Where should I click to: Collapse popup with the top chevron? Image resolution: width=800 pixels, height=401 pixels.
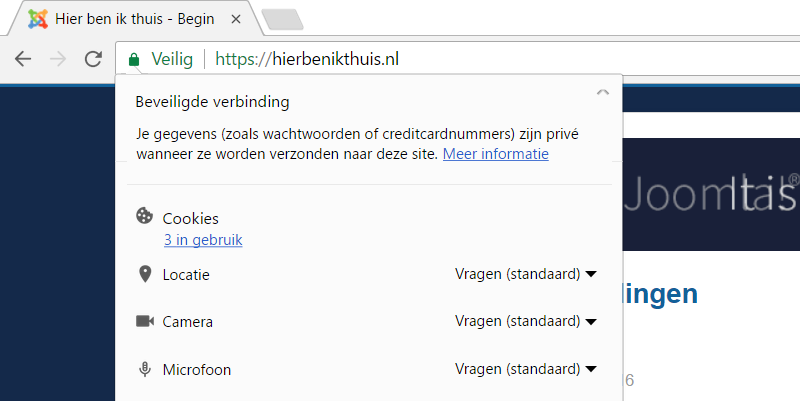[601, 93]
